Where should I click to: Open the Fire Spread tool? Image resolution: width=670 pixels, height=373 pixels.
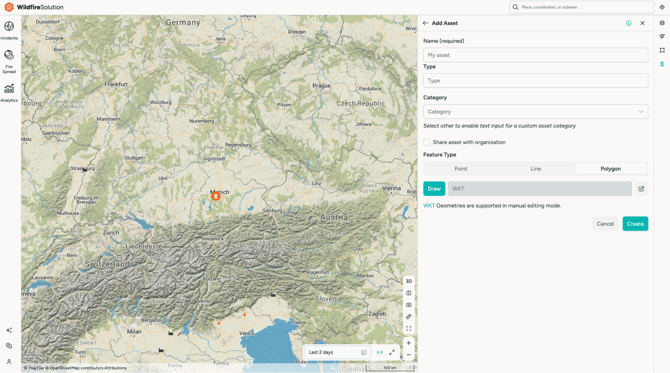[x=9, y=61]
